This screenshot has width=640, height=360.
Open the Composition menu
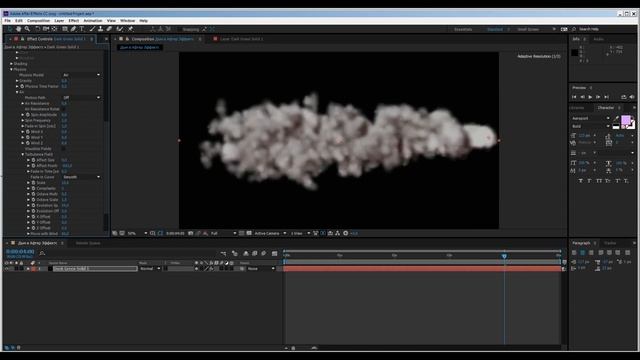click(x=38, y=20)
